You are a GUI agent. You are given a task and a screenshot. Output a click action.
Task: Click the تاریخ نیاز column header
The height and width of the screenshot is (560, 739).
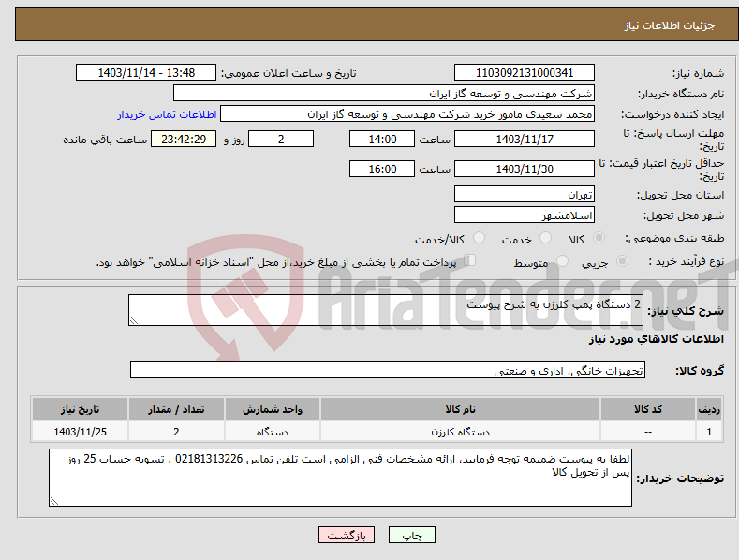point(81,409)
